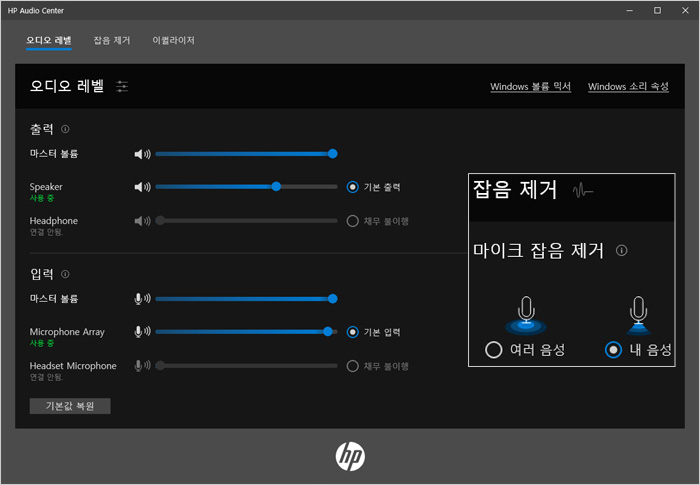Switch to the 오디오 레벨 tab
The width and height of the screenshot is (700, 485).
(x=49, y=40)
